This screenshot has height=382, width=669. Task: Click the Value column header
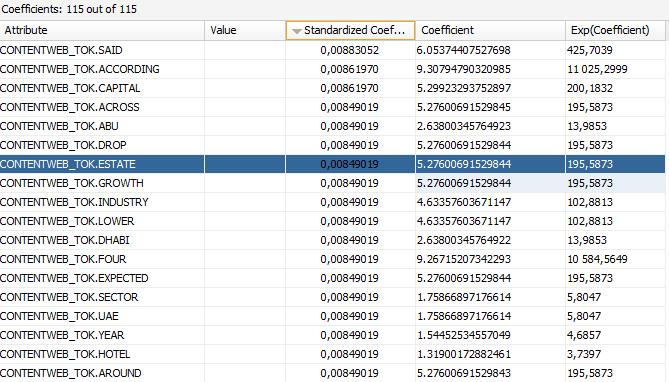click(x=245, y=30)
